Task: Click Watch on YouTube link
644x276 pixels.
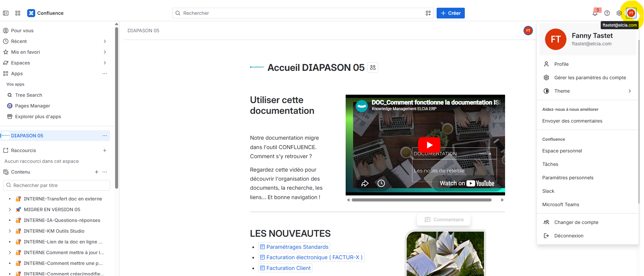Action: tap(467, 183)
